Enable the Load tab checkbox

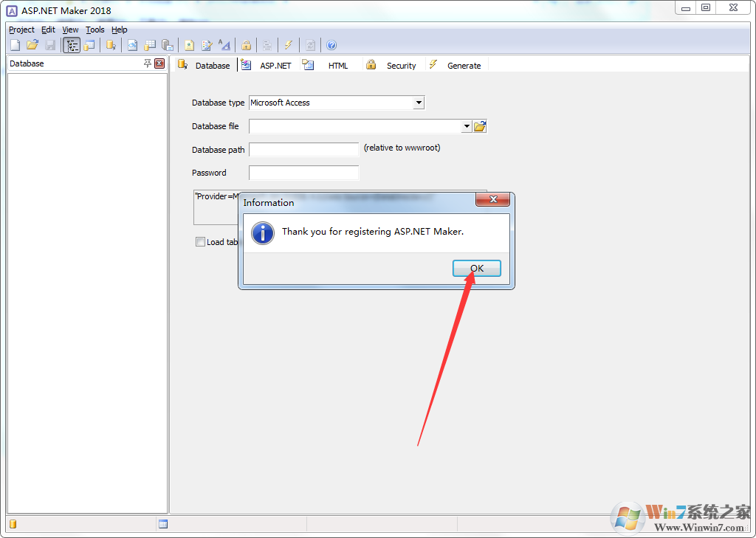[x=200, y=242]
